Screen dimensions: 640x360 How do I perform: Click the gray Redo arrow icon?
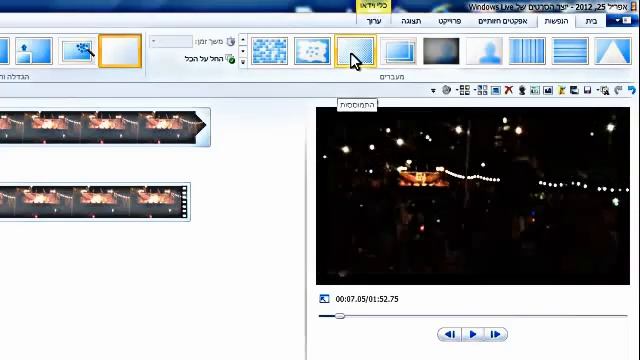(618, 90)
